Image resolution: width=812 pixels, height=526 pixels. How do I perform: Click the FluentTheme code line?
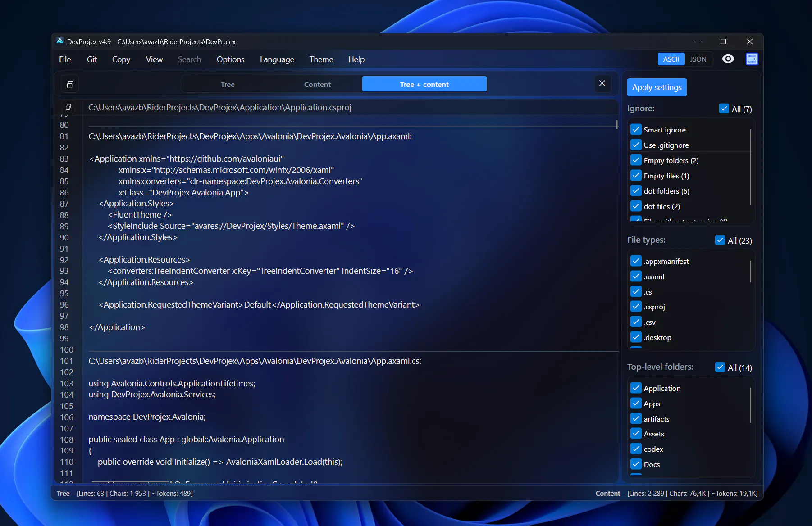(140, 215)
